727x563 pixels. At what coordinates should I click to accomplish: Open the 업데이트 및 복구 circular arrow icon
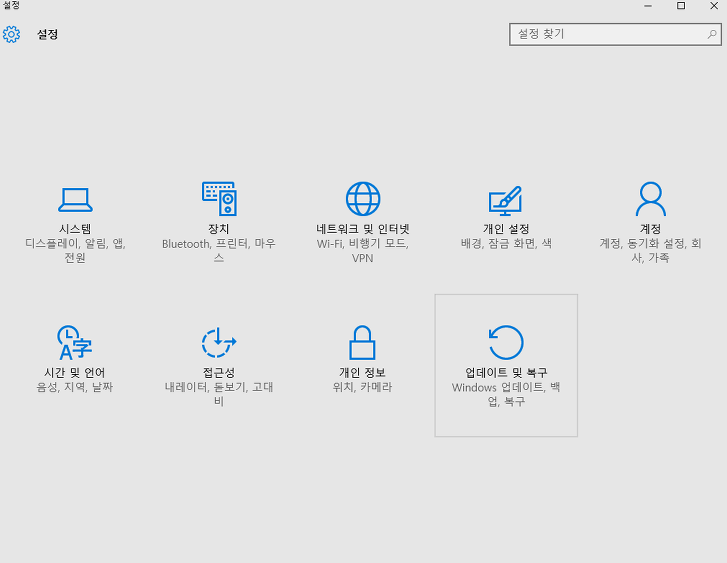506,342
